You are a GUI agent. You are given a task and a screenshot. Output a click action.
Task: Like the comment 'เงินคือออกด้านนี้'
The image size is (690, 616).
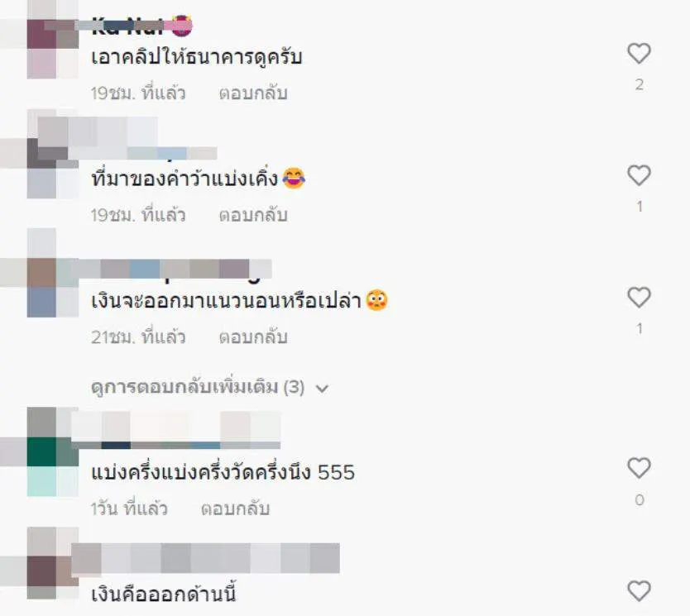639,591
